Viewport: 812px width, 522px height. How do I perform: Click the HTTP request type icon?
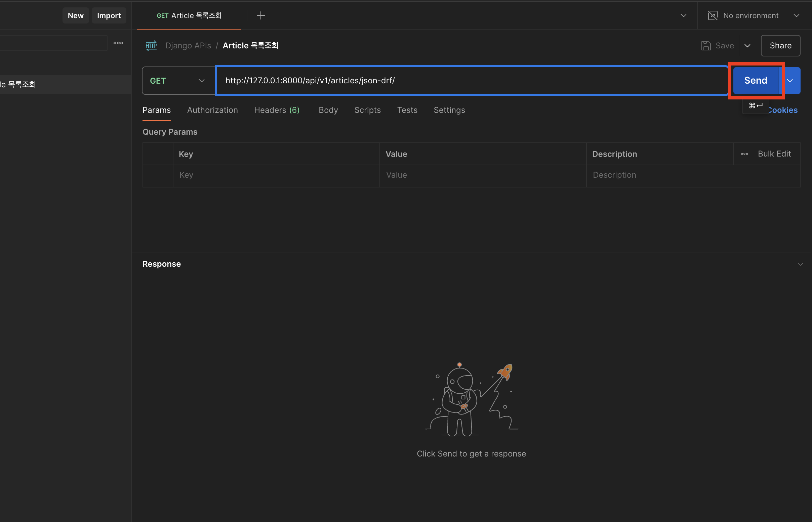tap(151, 45)
